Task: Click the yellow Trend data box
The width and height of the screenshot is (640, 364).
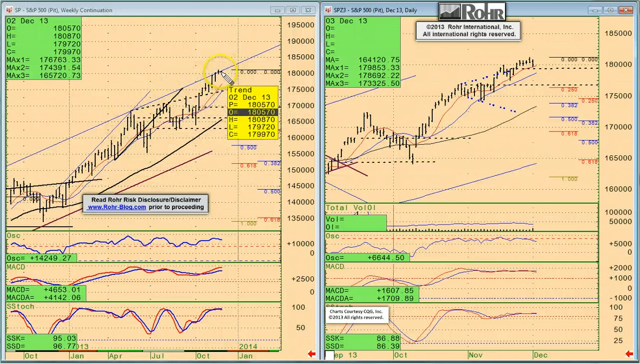Action: tap(253, 113)
